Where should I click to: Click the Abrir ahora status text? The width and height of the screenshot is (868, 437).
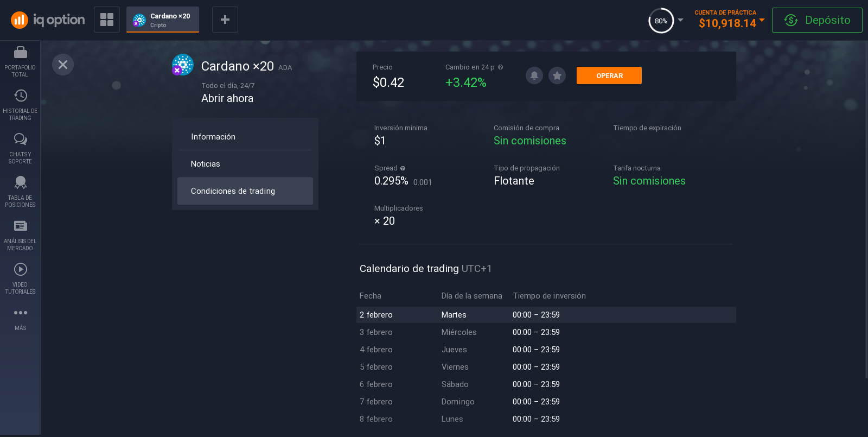click(x=227, y=98)
